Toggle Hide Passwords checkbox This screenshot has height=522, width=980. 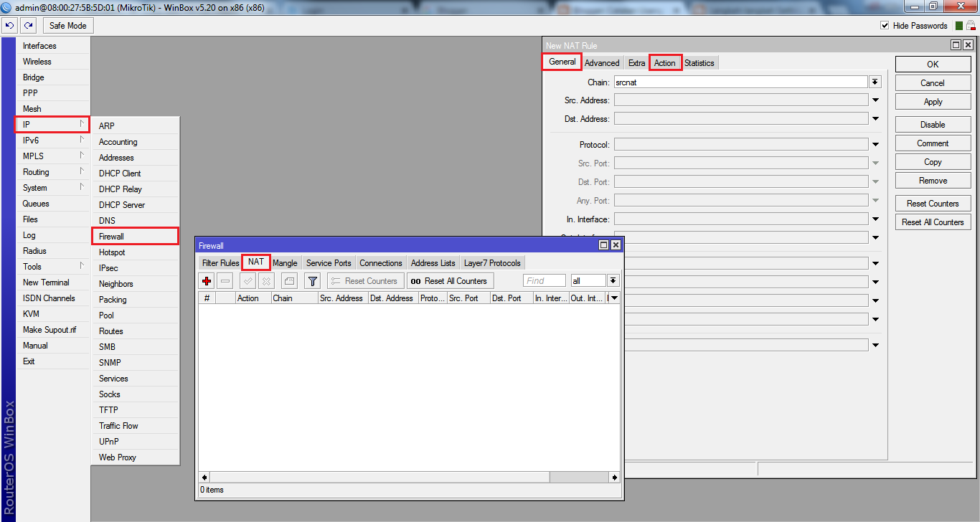pyautogui.click(x=885, y=26)
